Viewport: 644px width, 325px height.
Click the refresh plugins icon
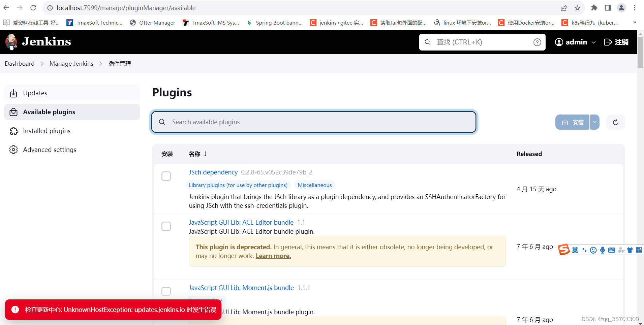pos(616,122)
